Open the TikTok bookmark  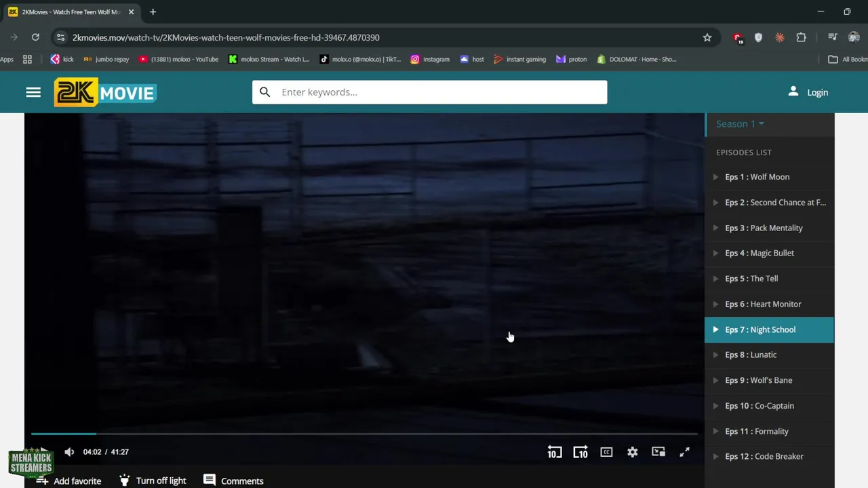(x=360, y=59)
